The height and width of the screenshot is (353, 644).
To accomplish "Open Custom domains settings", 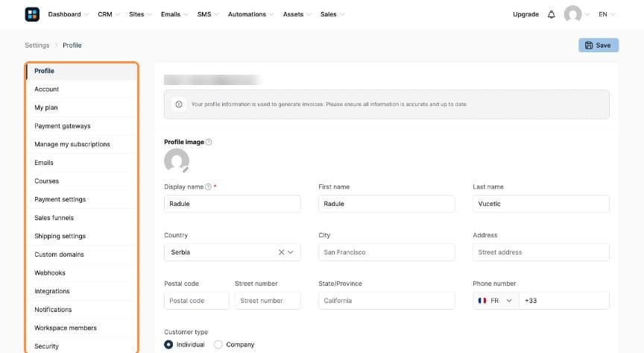I will [81, 254].
